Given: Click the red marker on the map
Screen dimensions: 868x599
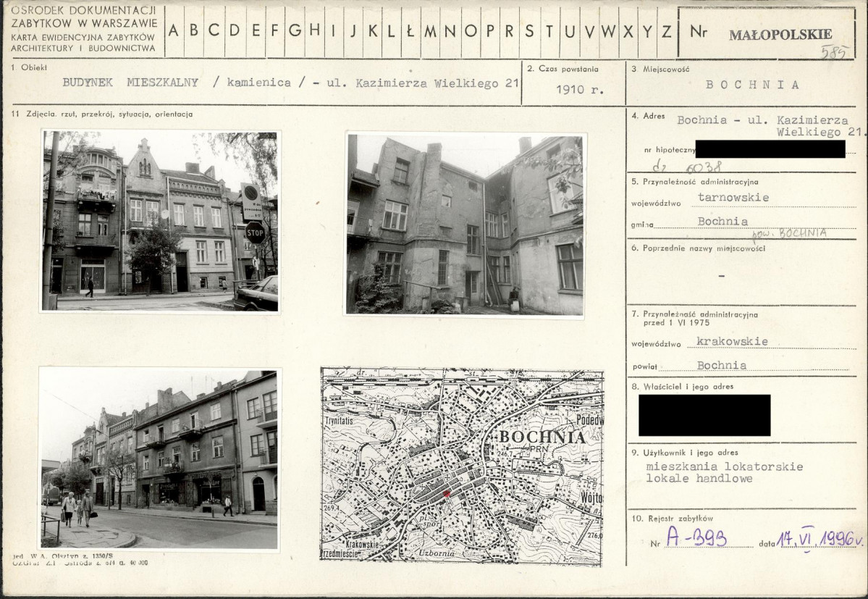Looking at the screenshot, I should 447,493.
